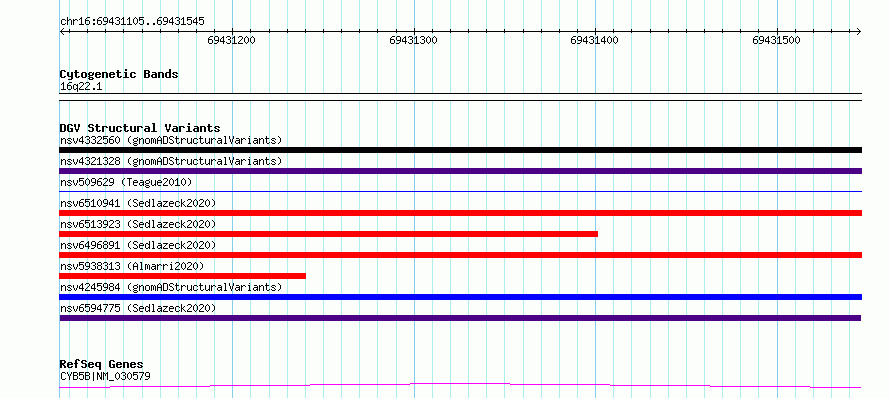
Task: Open the nsv6594775 (Sedlazeck2020) label
Action: 138,308
